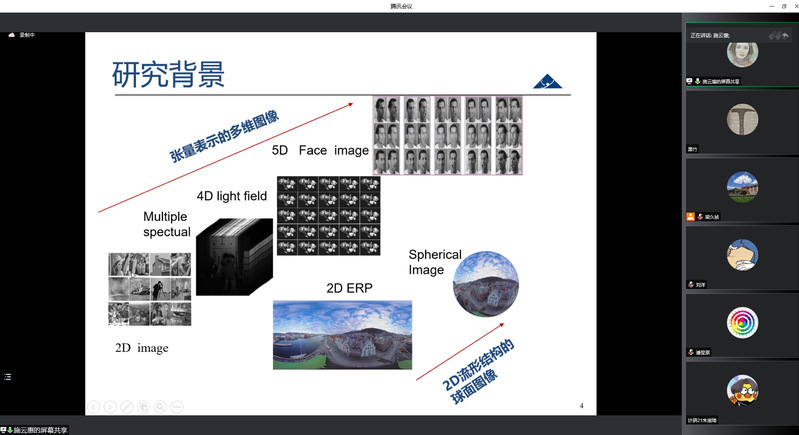Click the slide page number 4
799x435 pixels.
click(581, 406)
